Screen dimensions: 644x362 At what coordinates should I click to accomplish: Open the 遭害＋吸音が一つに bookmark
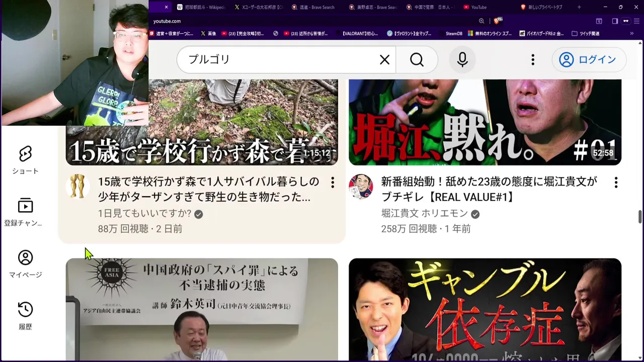pyautogui.click(x=171, y=34)
